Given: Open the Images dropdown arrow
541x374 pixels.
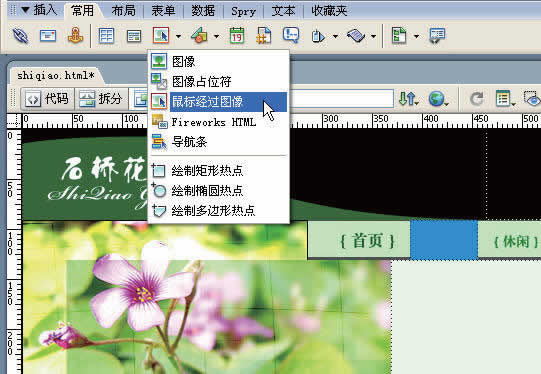Looking at the screenshot, I should click(178, 36).
